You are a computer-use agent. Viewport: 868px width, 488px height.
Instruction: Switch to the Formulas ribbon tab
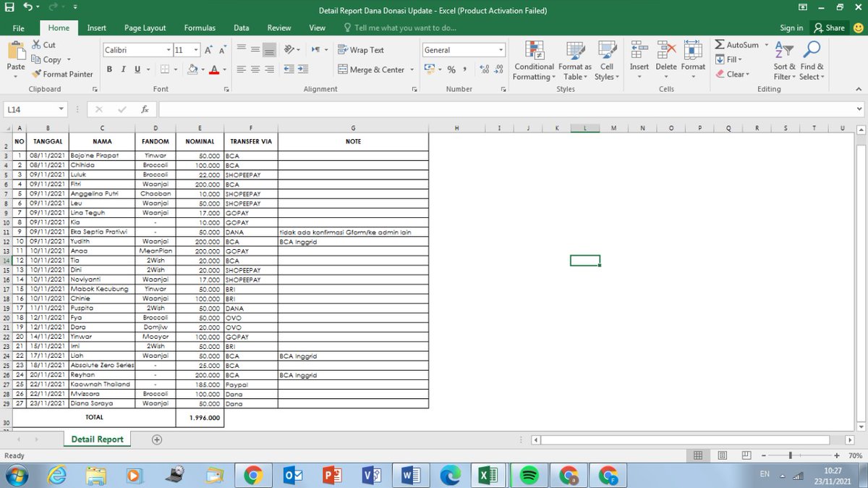click(x=200, y=28)
